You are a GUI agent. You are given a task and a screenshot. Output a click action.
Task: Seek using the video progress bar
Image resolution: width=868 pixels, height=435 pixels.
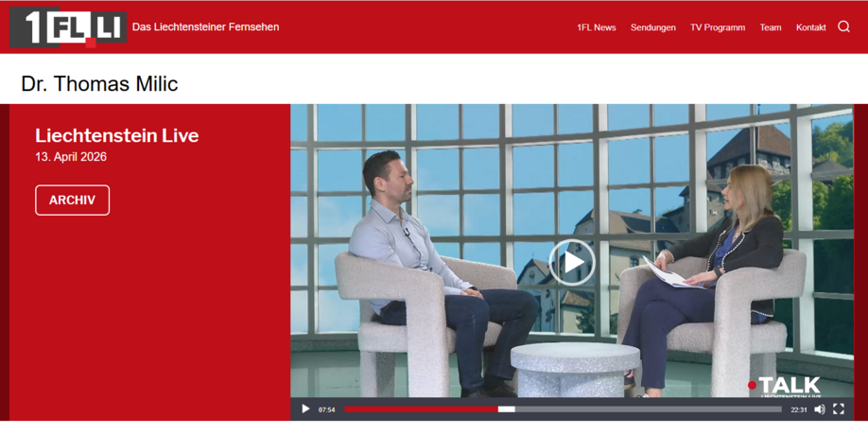563,409
